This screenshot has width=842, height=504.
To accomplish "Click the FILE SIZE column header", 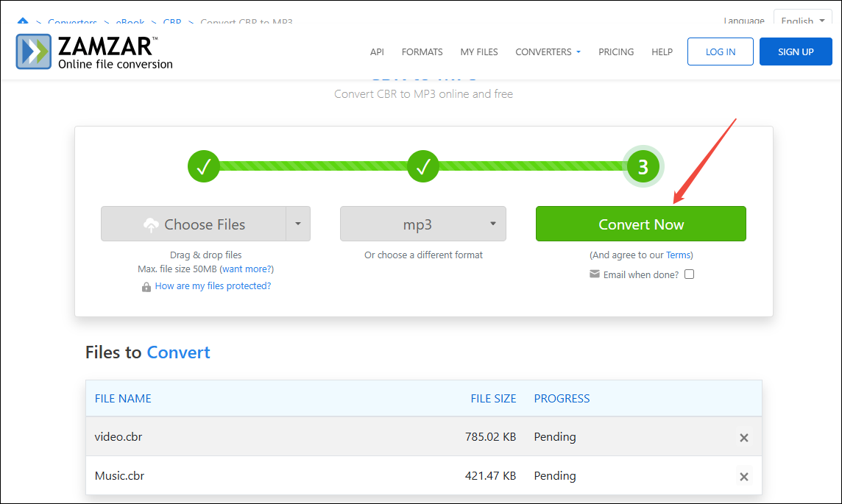I will coord(493,398).
